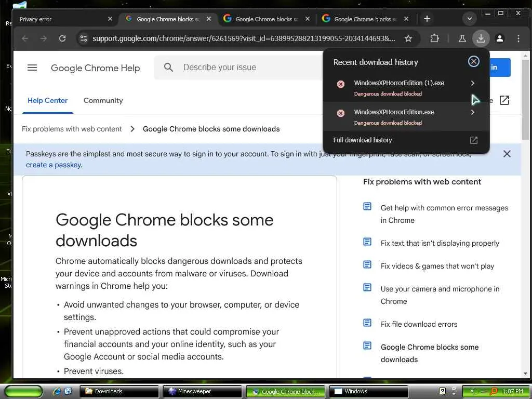Dismiss the passkeys banner
Image resolution: width=532 pixels, height=399 pixels.
point(507,154)
